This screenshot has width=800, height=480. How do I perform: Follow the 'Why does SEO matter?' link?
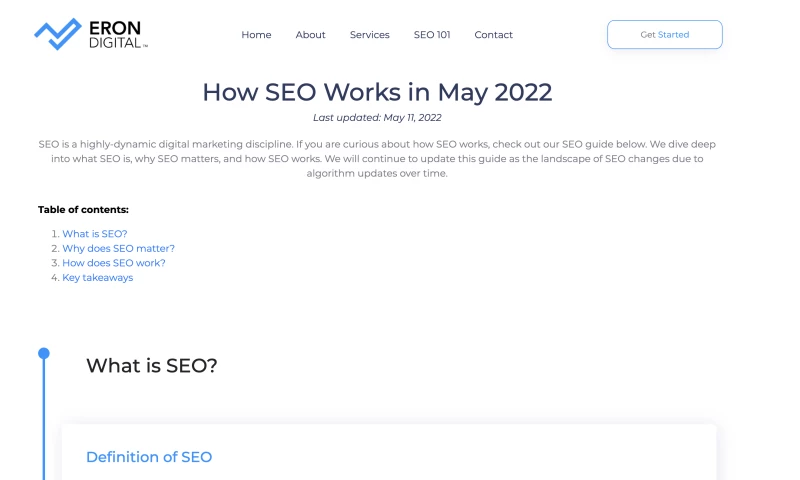(118, 248)
